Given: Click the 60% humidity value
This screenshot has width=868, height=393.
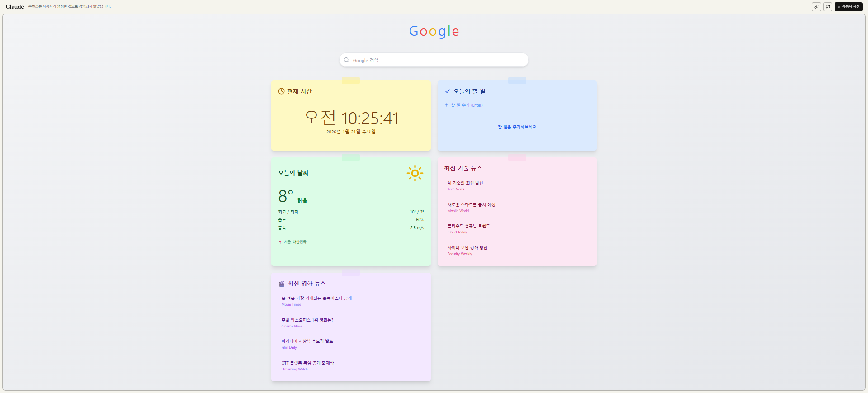Looking at the screenshot, I should pos(420,220).
